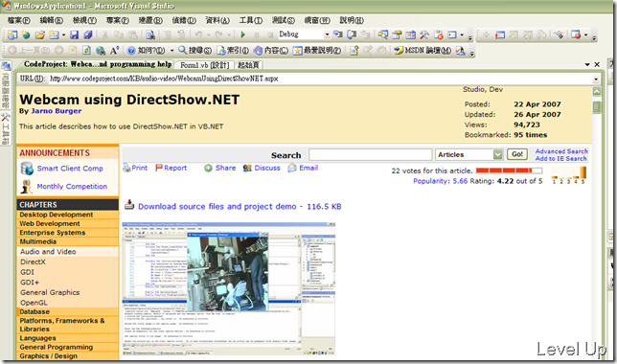Select the Desktop Development chapter

[x=57, y=215]
